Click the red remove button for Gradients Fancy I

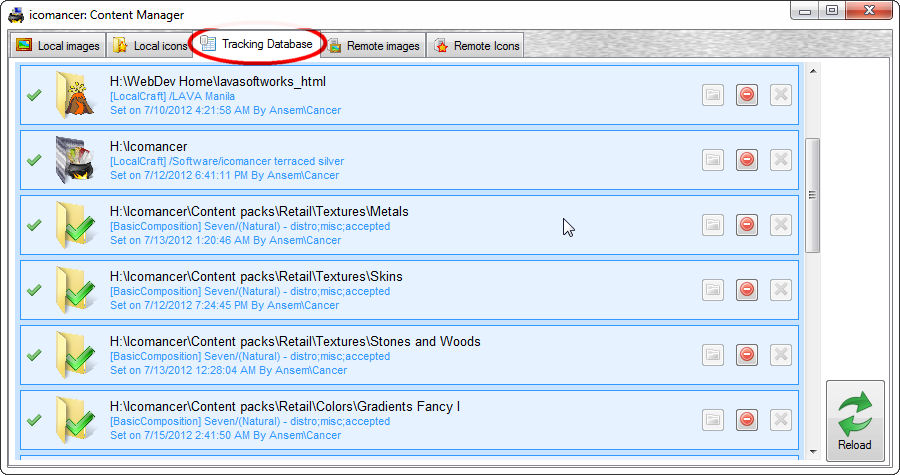tap(747, 419)
